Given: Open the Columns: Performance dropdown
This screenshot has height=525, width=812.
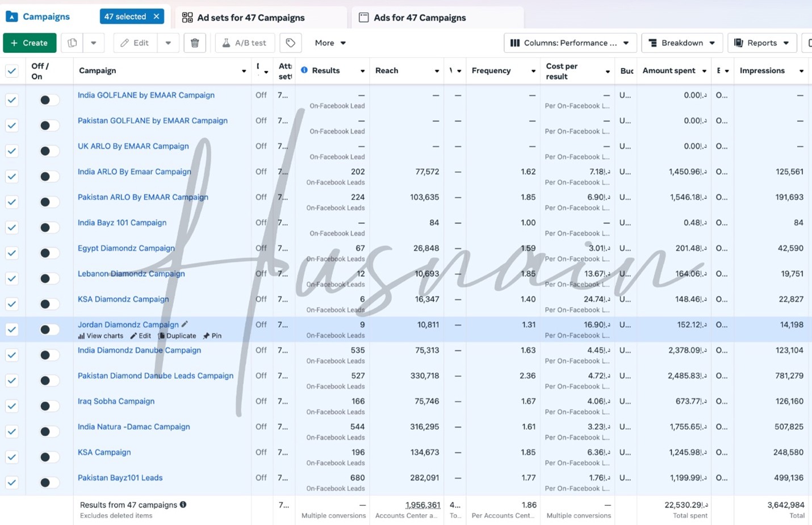Looking at the screenshot, I should pyautogui.click(x=570, y=43).
